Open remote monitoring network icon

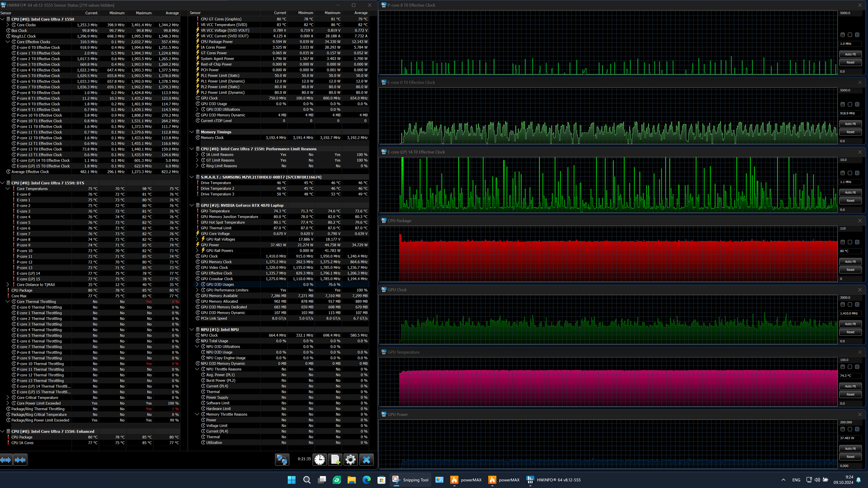point(282,460)
